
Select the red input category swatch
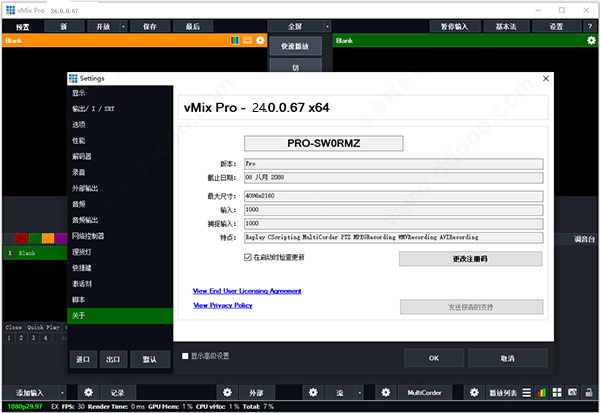(x=21, y=238)
